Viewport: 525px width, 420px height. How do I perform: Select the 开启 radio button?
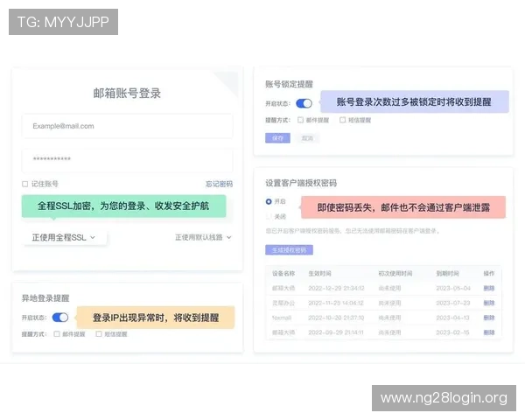click(x=269, y=201)
